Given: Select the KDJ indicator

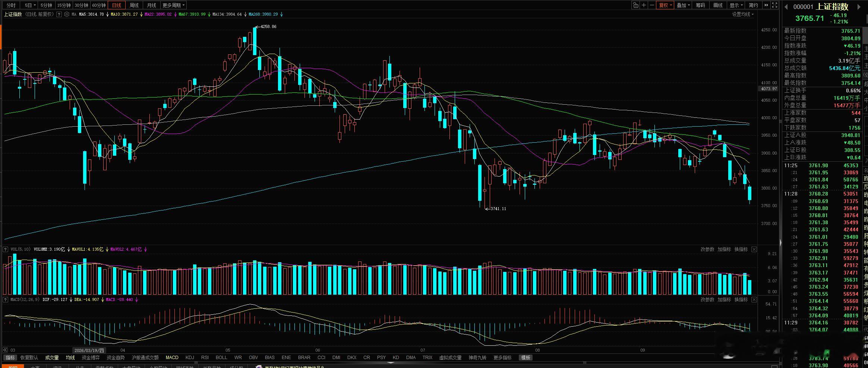Looking at the screenshot, I should pos(190,358).
